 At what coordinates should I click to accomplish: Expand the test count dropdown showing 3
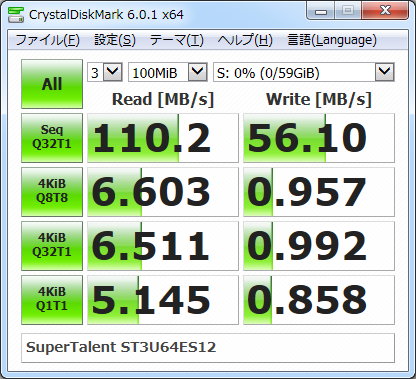pos(112,72)
